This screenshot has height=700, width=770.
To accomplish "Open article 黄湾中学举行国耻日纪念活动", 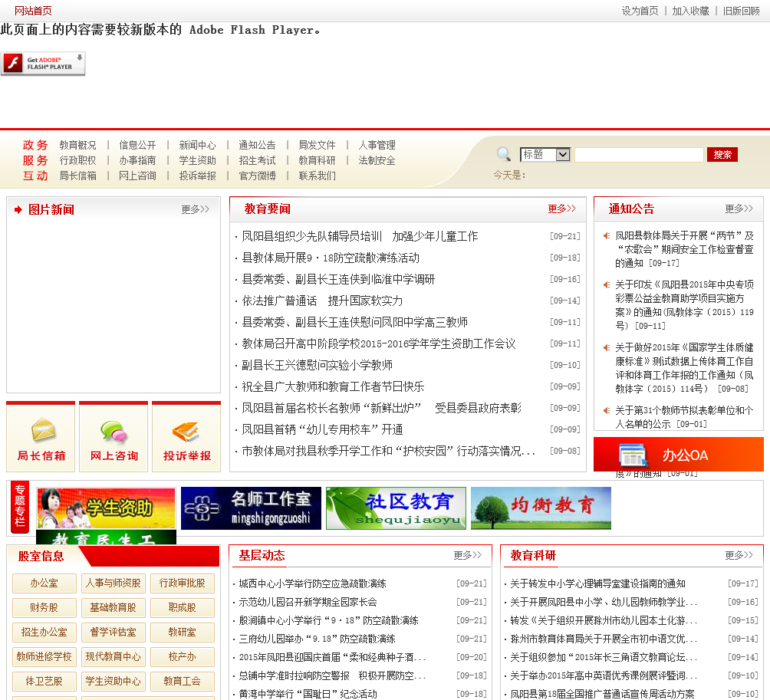I will 308,694.
